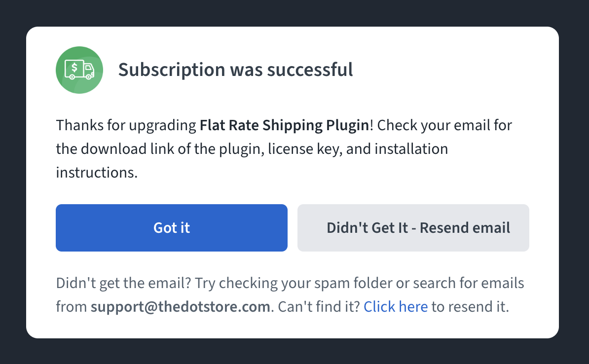Confirm with the blue Got it button

(x=172, y=228)
